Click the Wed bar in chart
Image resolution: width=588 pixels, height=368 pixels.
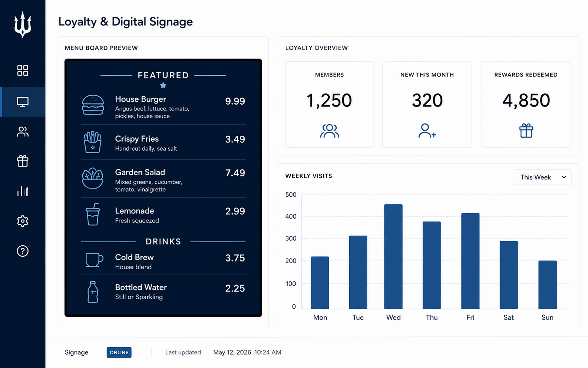(x=393, y=256)
